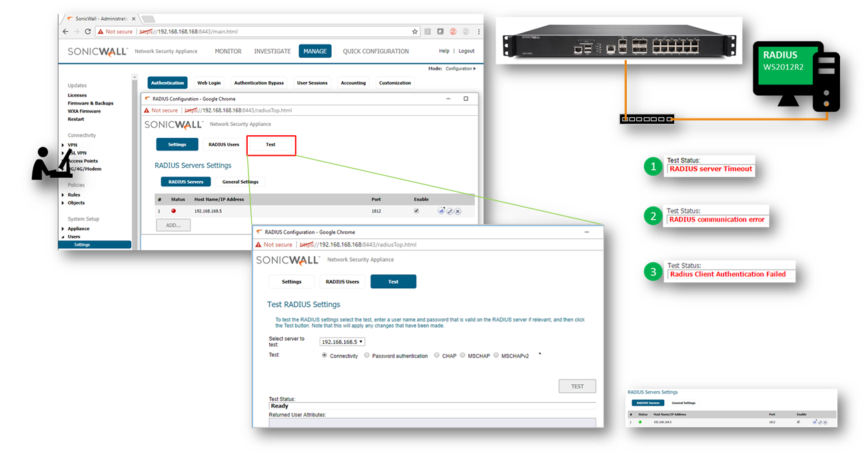The image size is (868, 456).
Task: Open the User Sessions tab
Action: tap(312, 83)
